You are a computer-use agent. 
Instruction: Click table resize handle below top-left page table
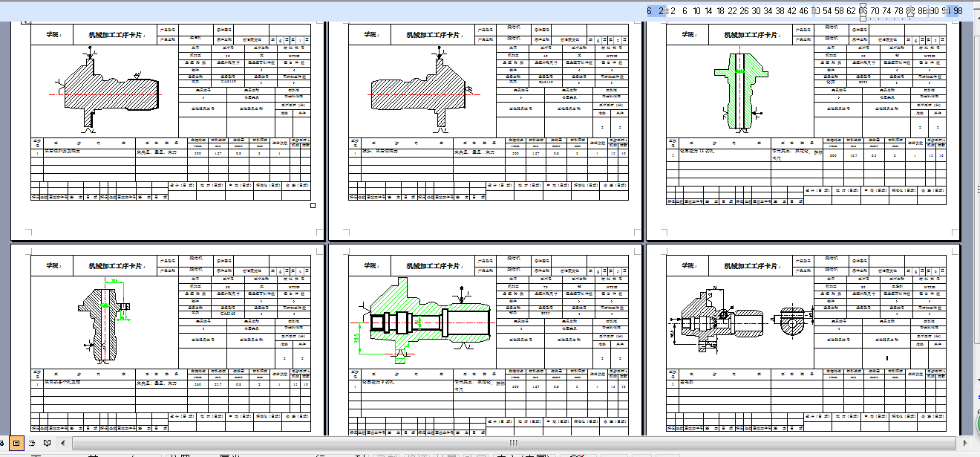click(x=313, y=205)
